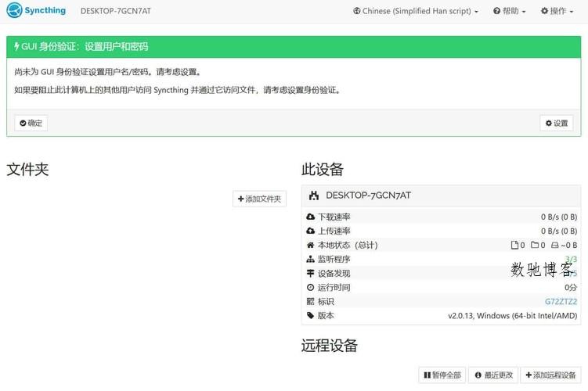Click the sitemap icon for 监听程序
The image size is (588, 391).
[x=311, y=259]
